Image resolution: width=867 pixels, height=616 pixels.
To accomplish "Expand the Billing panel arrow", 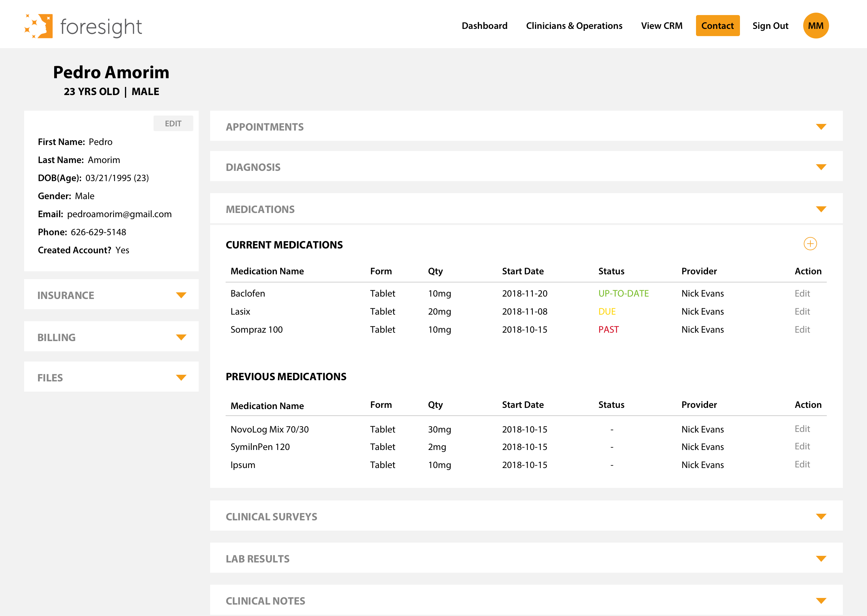I will pyautogui.click(x=181, y=337).
